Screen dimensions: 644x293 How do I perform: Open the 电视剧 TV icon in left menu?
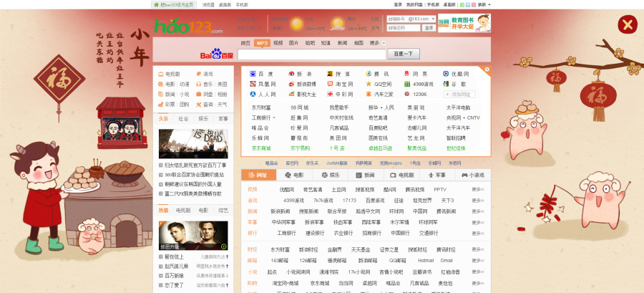[161, 74]
